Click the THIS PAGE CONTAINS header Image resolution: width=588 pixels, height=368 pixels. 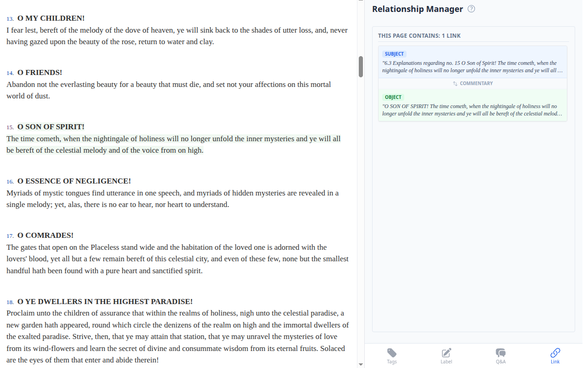pyautogui.click(x=419, y=35)
